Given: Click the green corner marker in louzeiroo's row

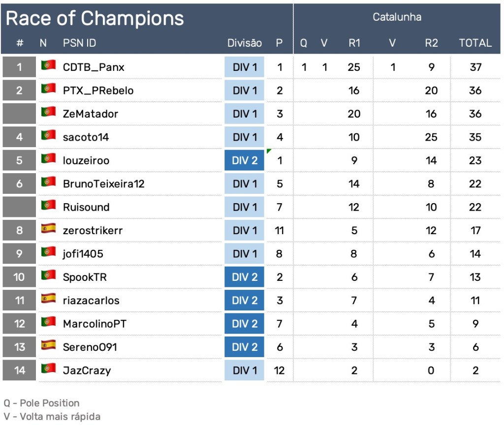Looking at the screenshot, I should pyautogui.click(x=269, y=151).
